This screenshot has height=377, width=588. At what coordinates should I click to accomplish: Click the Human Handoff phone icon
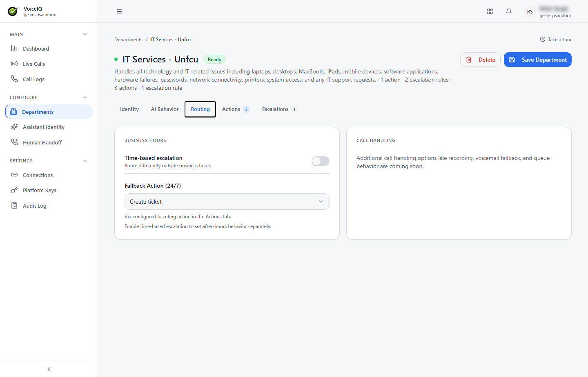14,142
